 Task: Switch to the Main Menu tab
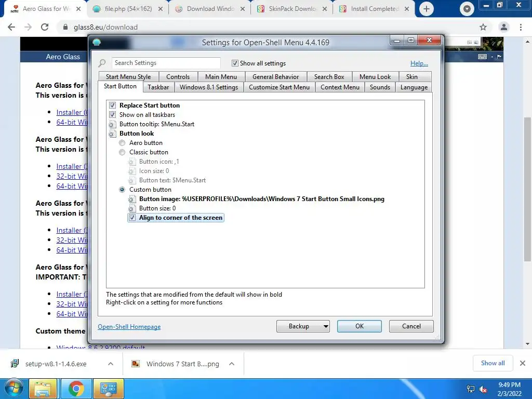(221, 77)
